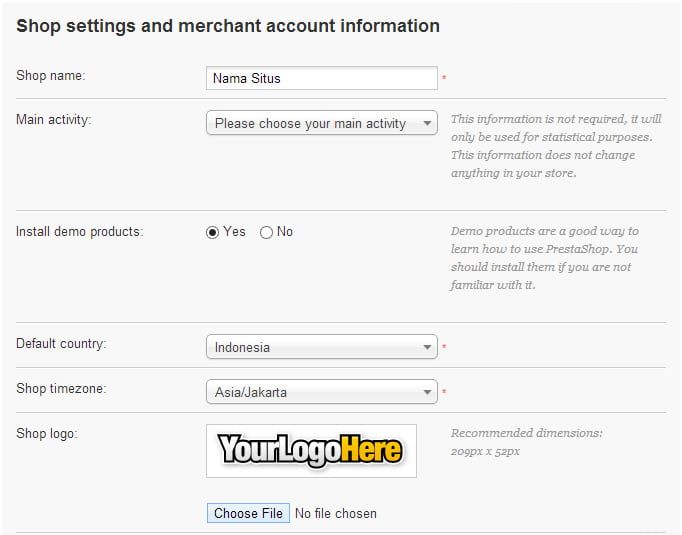Screen dimensions: 682x535
Task: Click the "No file chosen" text
Action: tap(336, 513)
